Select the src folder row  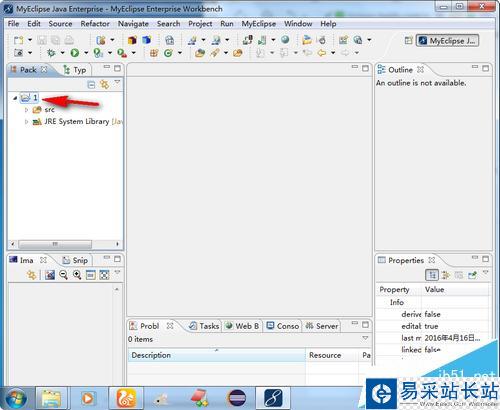pyautogui.click(x=43, y=110)
